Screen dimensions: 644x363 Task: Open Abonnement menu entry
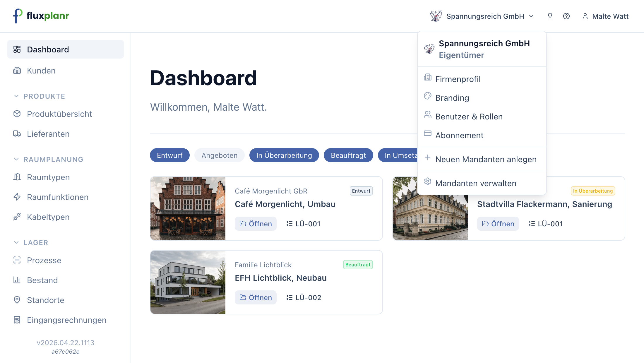(x=482, y=135)
